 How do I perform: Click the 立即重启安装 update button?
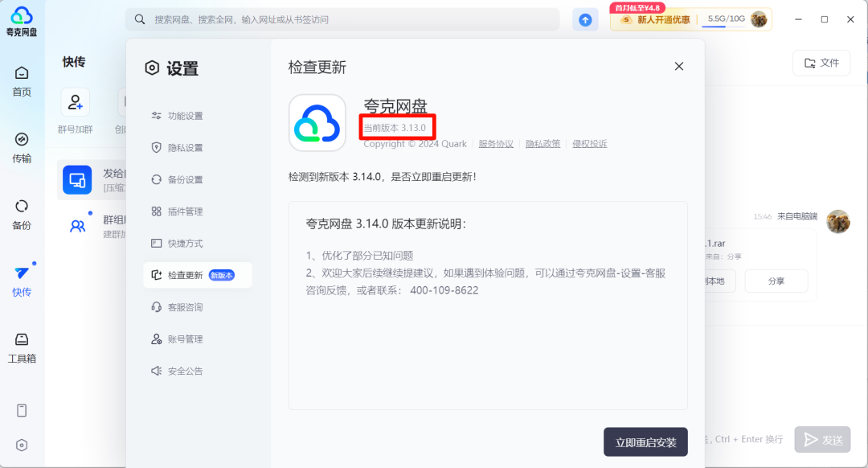tap(645, 441)
